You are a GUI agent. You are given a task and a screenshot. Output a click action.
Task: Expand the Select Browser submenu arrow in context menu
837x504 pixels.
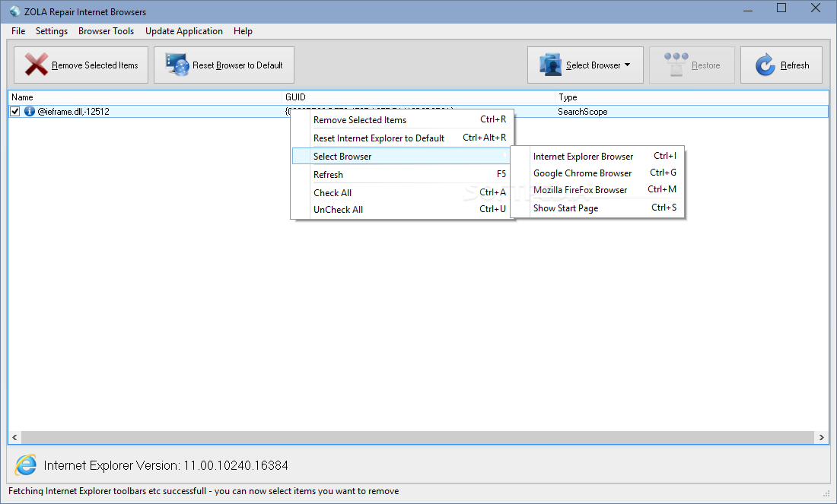click(504, 156)
